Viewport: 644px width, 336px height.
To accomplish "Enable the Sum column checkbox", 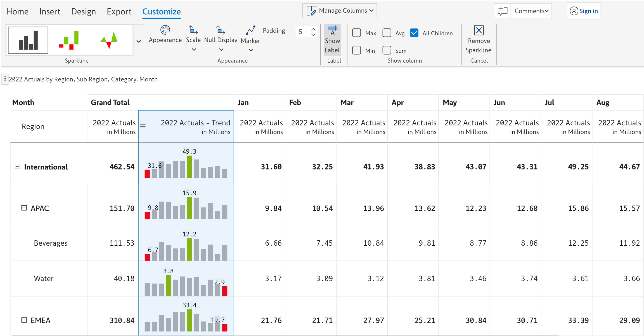I will [x=387, y=50].
